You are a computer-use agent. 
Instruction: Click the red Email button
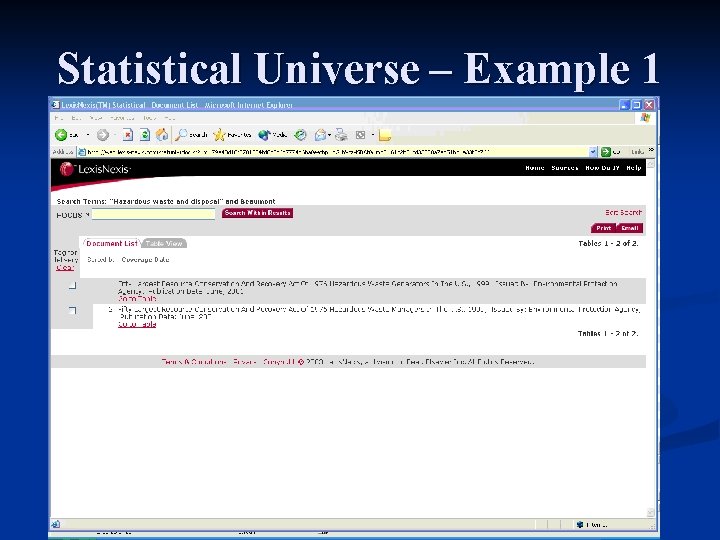[630, 228]
